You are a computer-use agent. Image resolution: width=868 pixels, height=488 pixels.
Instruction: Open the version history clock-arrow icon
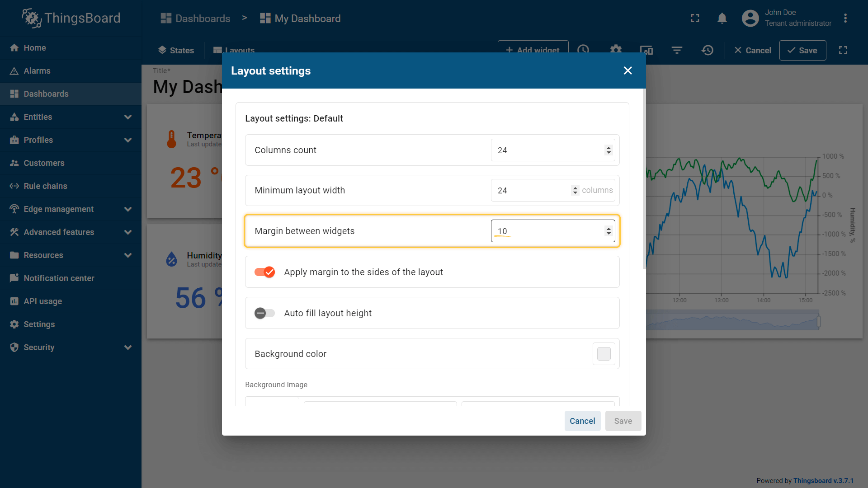coord(708,50)
